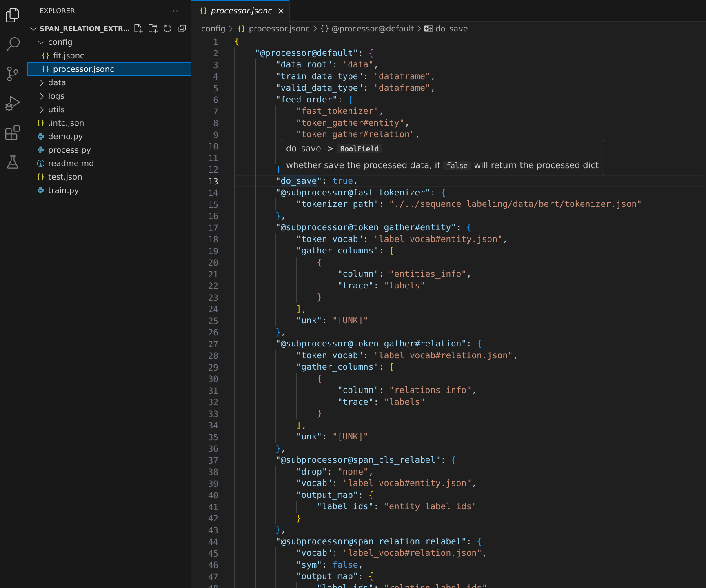Click the BoolField type in hover tooltip
The image size is (706, 588).
360,149
